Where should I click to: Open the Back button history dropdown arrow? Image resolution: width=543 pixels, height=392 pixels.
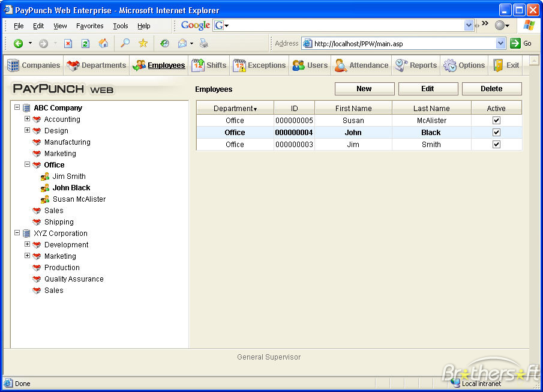click(x=30, y=43)
